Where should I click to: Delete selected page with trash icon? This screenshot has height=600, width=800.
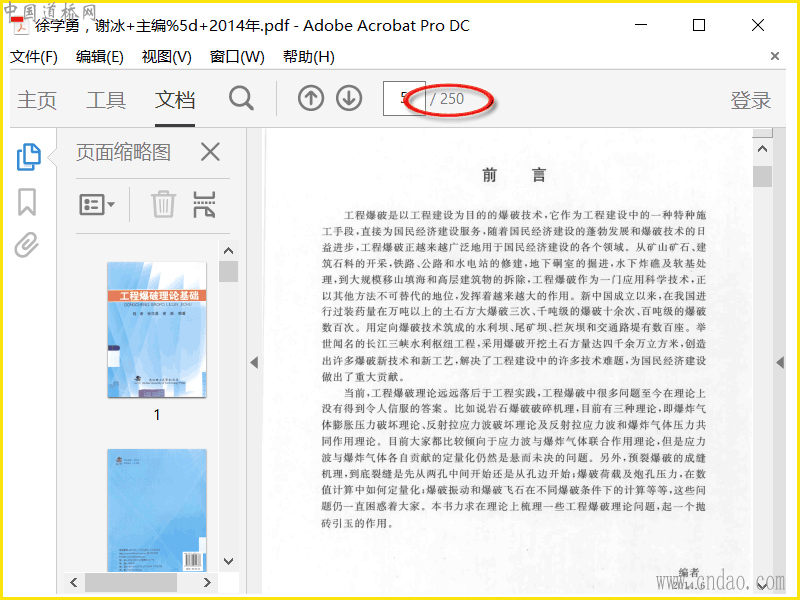click(x=163, y=204)
